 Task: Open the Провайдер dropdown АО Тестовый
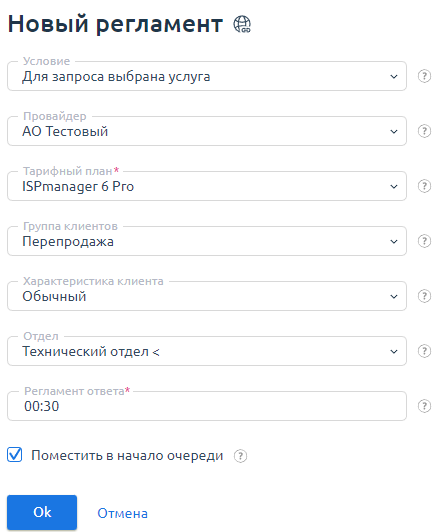tap(207, 131)
